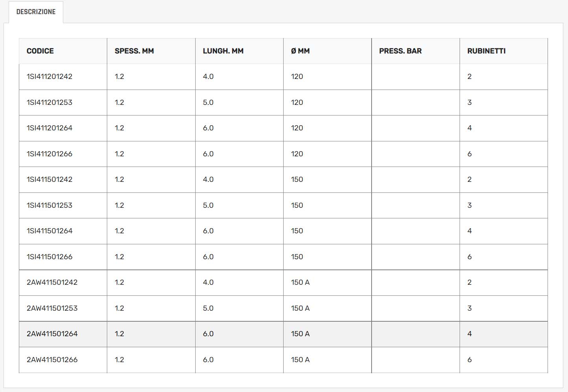Click the RUBINETTI column header

pyautogui.click(x=486, y=51)
